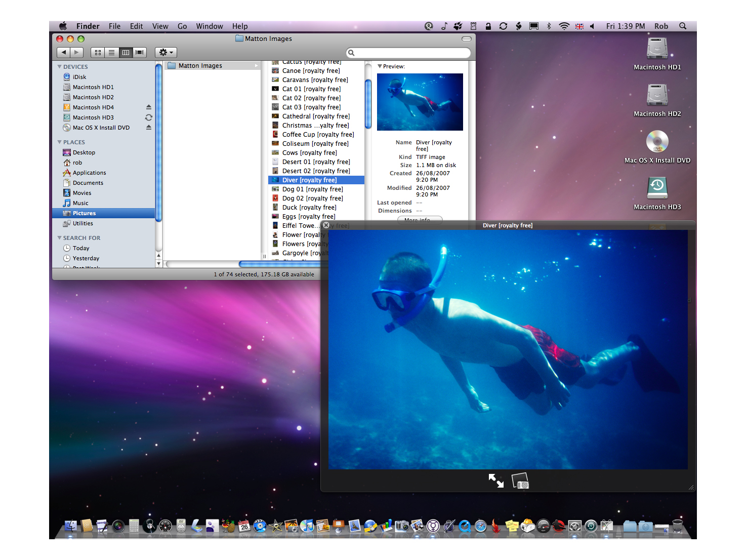Select the file 'Cat 02 [royalty free]'

316,98
